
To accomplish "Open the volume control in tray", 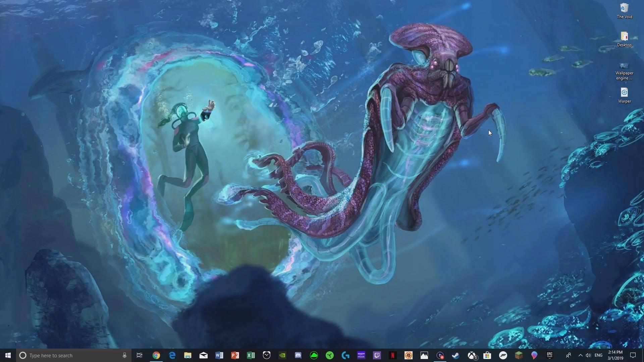I will [x=588, y=355].
